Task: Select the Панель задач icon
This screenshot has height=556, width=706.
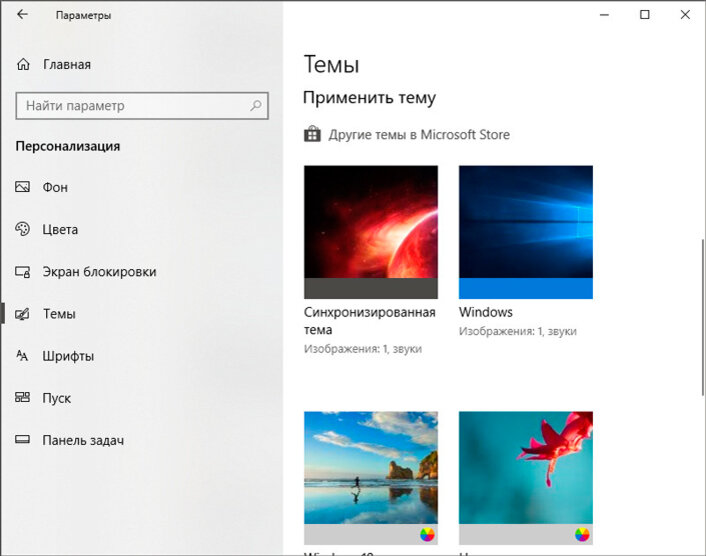Action: pos(23,439)
